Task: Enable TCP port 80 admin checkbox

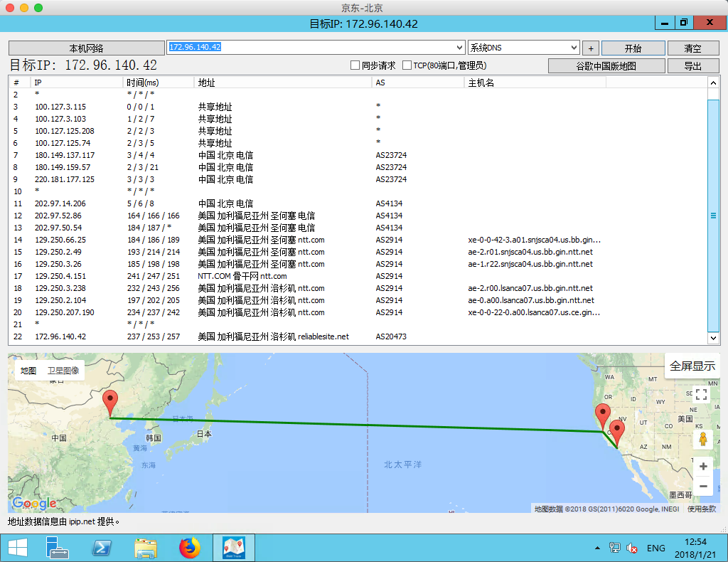Action: (x=407, y=65)
